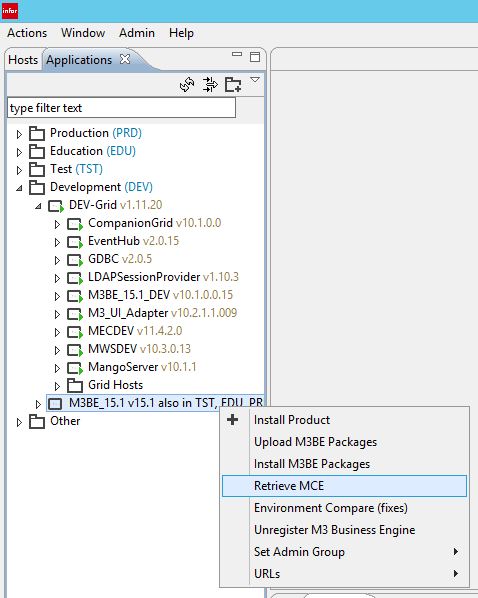
Task: Click the M3BE_15.1 product icon
Action: pyautogui.click(x=55, y=403)
